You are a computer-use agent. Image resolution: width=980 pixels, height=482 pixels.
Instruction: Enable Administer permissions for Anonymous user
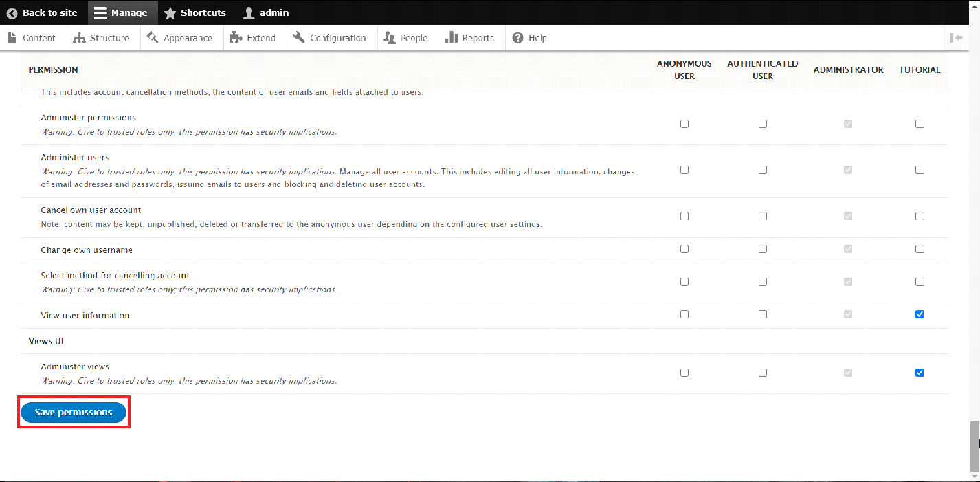tap(684, 124)
